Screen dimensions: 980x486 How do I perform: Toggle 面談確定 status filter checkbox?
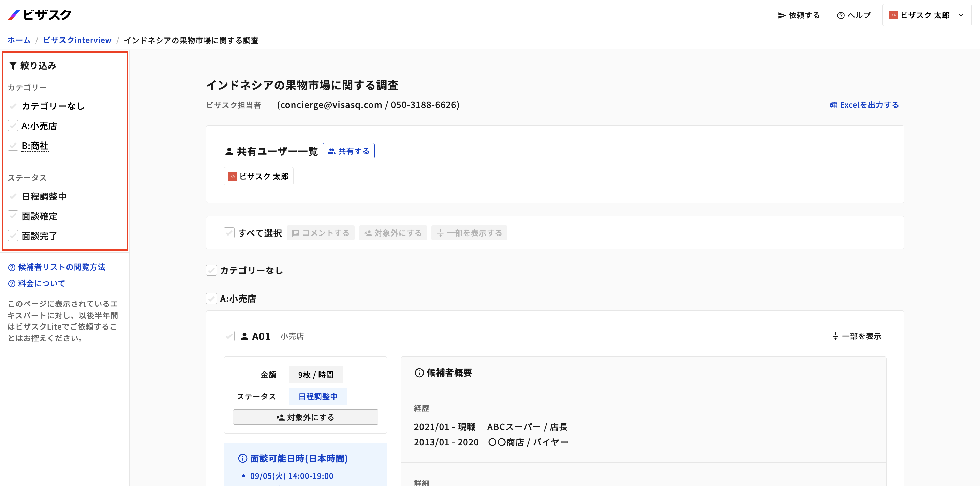[13, 216]
